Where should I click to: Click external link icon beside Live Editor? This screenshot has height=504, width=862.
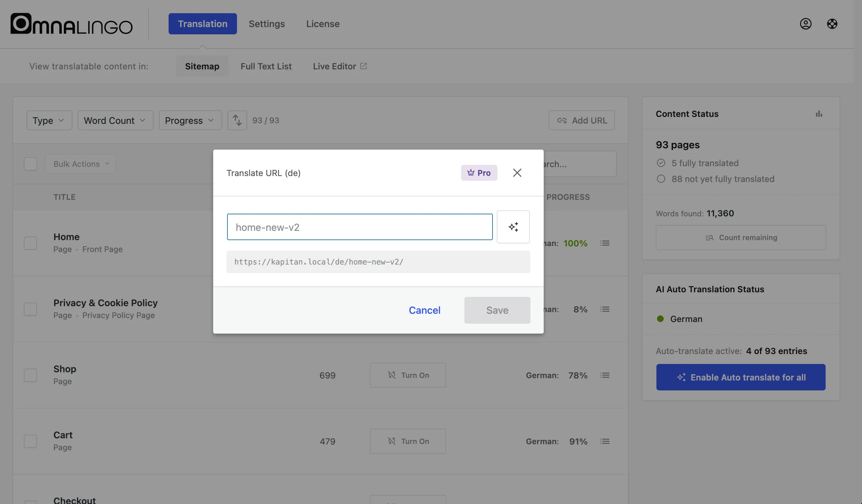click(x=363, y=66)
